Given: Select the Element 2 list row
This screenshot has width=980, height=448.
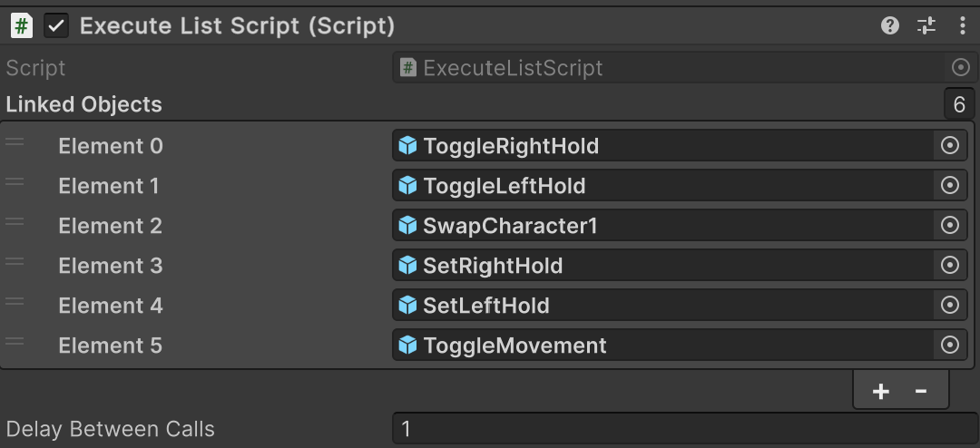Looking at the screenshot, I should point(110,226).
